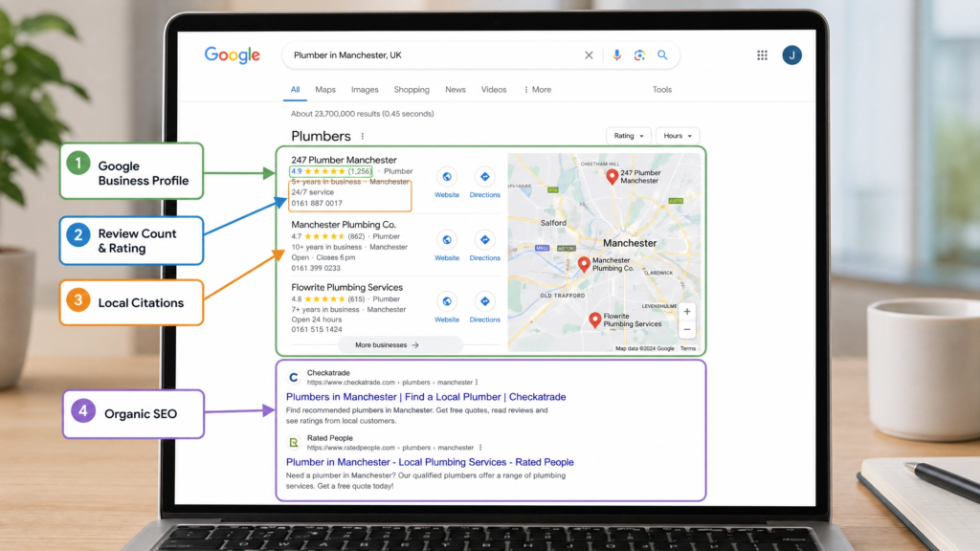
Task: Switch to the Shopping tab
Action: click(x=412, y=89)
